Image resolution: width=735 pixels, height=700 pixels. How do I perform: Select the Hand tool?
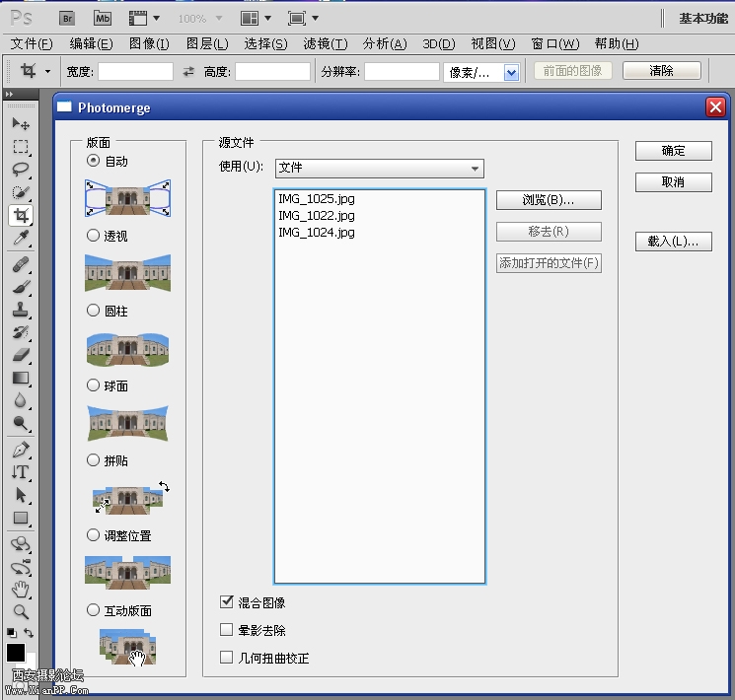coord(20,590)
